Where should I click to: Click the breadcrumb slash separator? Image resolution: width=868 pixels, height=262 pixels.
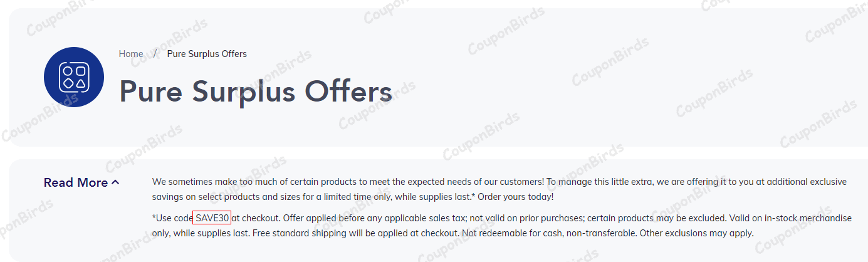(155, 54)
